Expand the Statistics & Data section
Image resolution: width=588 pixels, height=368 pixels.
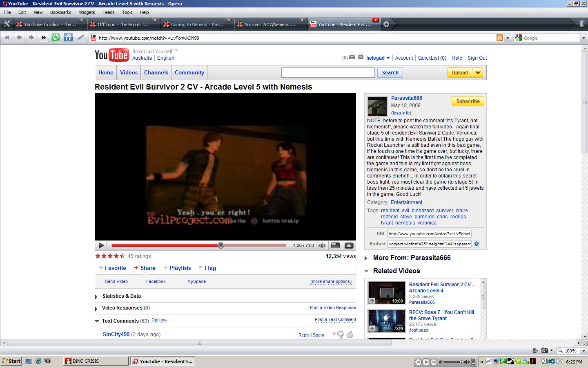[96, 296]
